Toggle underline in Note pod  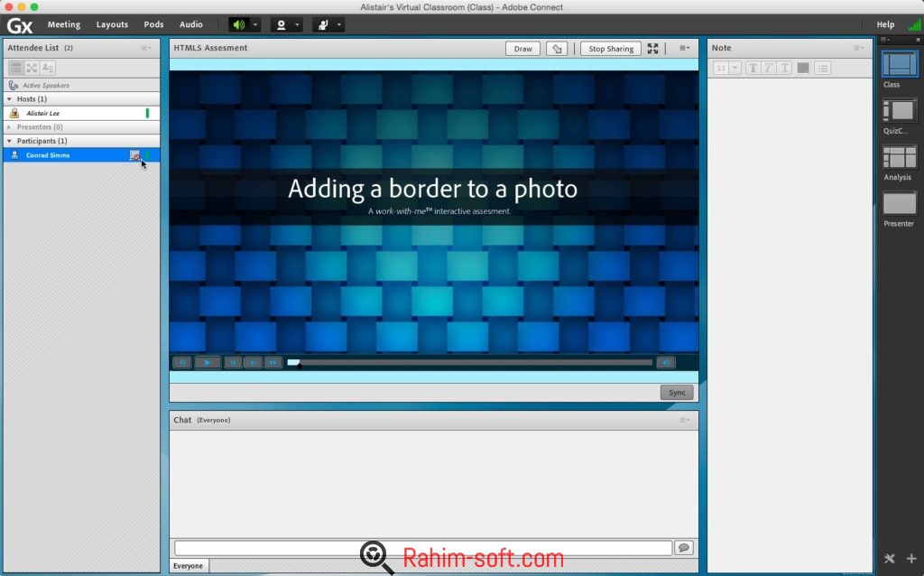784,69
